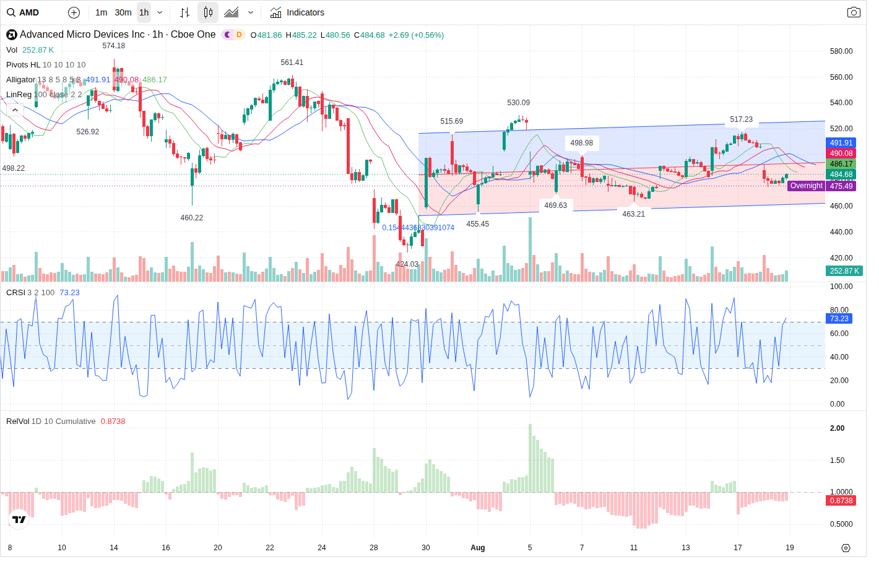The image size is (879, 588).
Task: Click the 517.23 pivot high label
Action: [742, 119]
